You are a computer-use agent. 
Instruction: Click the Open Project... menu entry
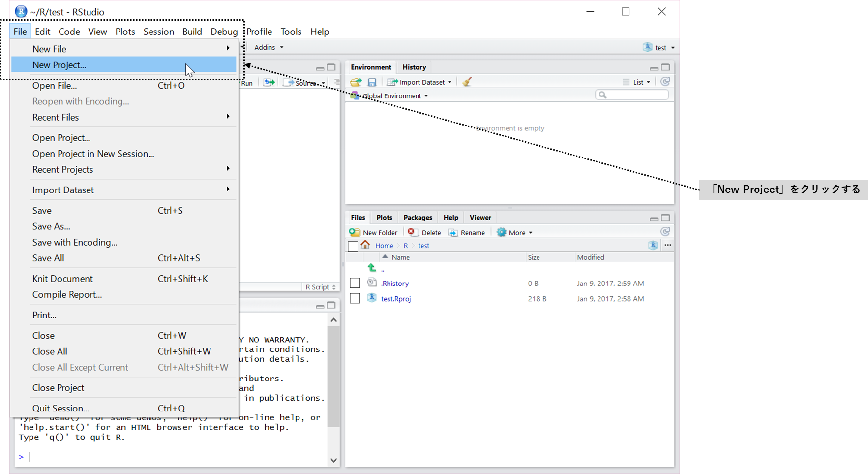coord(61,138)
